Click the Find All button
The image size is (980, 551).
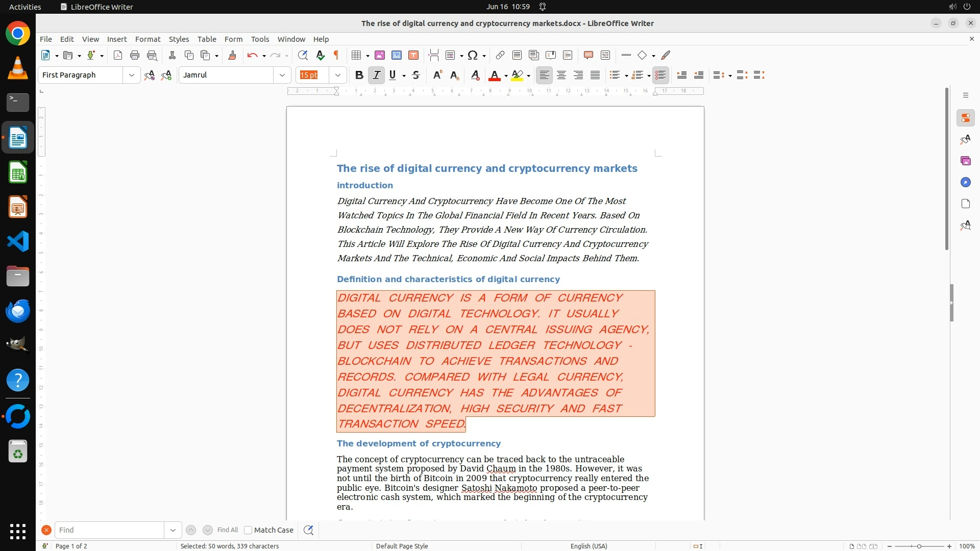click(x=227, y=530)
